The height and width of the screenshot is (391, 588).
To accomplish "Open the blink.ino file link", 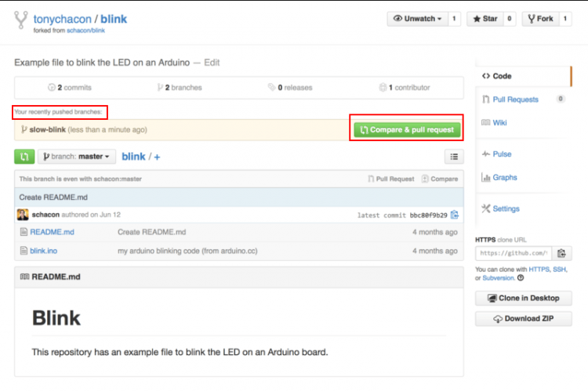I will 43,251.
